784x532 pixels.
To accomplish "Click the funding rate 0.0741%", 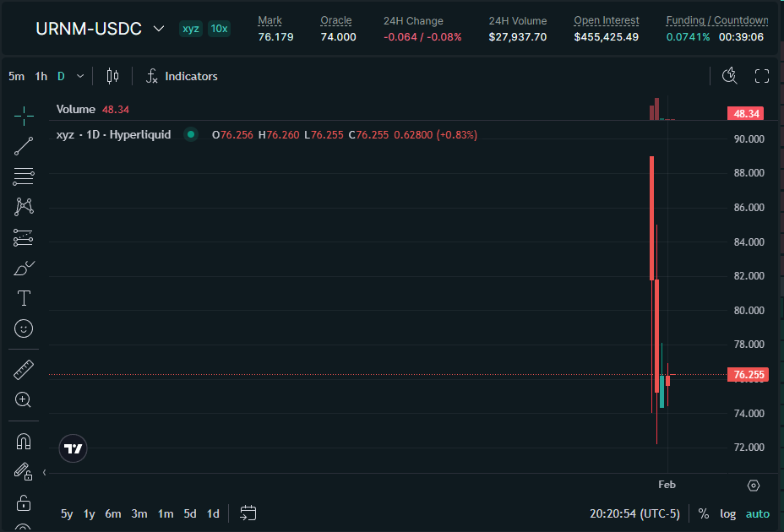I will click(x=688, y=37).
